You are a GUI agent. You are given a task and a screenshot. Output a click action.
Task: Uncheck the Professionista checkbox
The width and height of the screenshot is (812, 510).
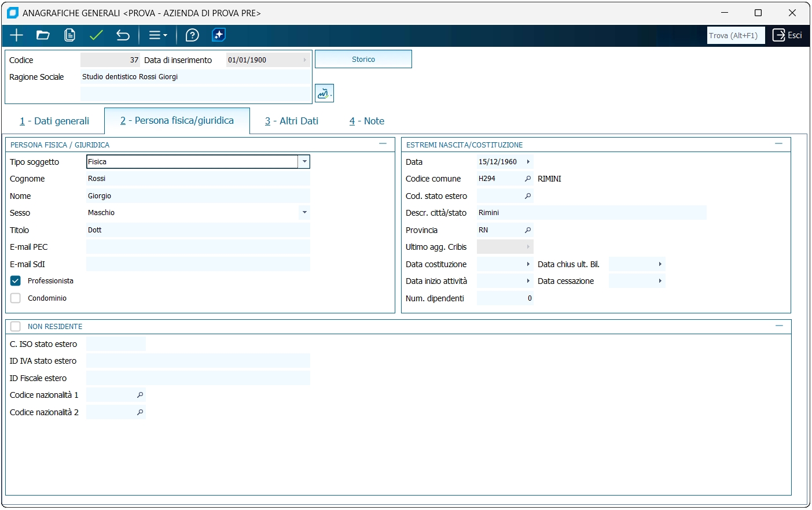(16, 281)
